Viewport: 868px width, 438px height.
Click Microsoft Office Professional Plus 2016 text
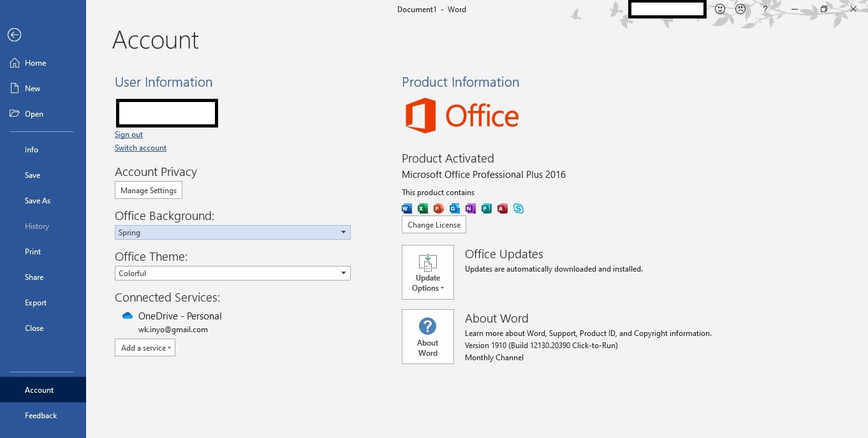tap(483, 175)
